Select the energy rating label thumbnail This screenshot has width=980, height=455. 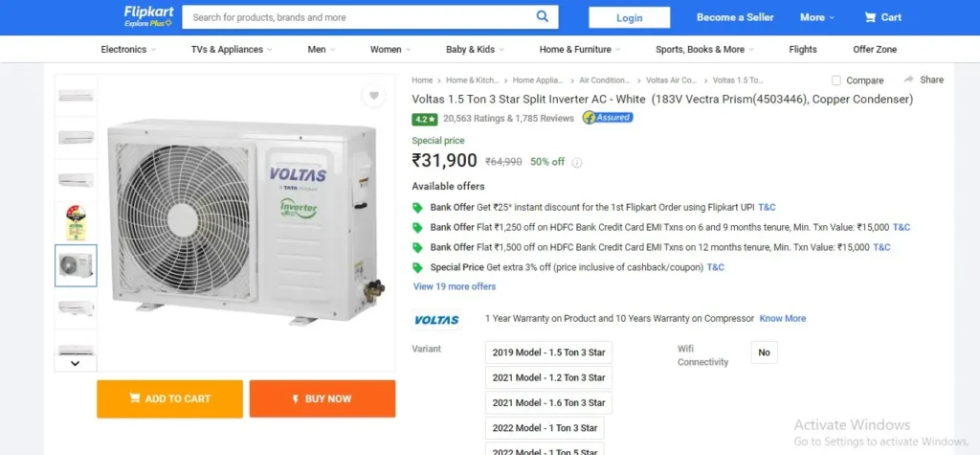click(76, 223)
